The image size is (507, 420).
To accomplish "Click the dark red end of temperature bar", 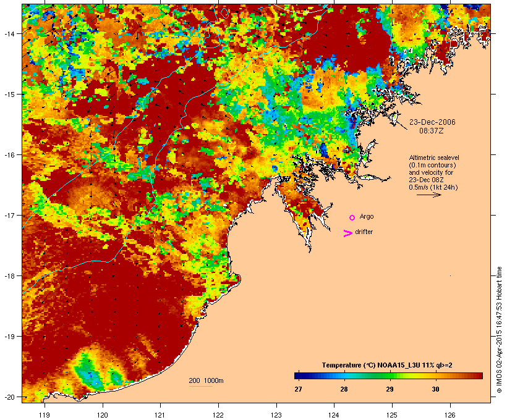I will (x=479, y=376).
